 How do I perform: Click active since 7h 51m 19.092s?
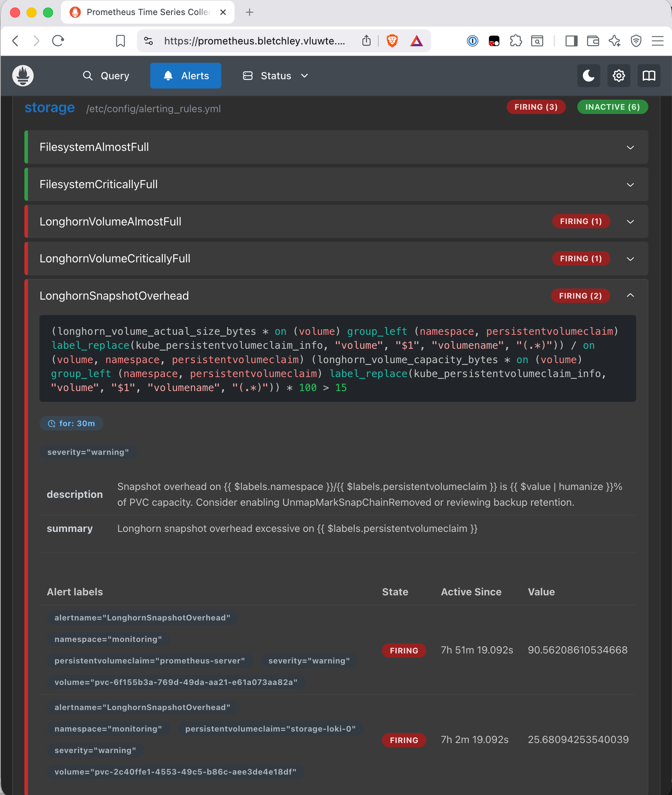click(477, 650)
